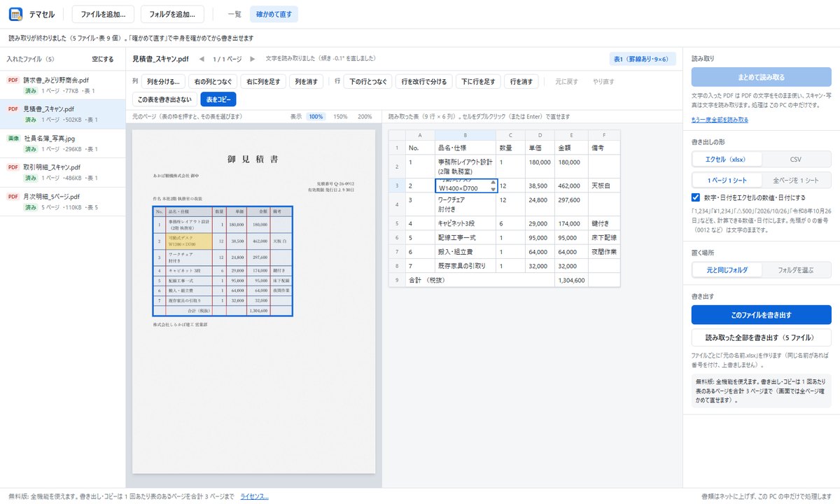
Task: Click the 右の列とつなぐ button
Action: [213, 82]
